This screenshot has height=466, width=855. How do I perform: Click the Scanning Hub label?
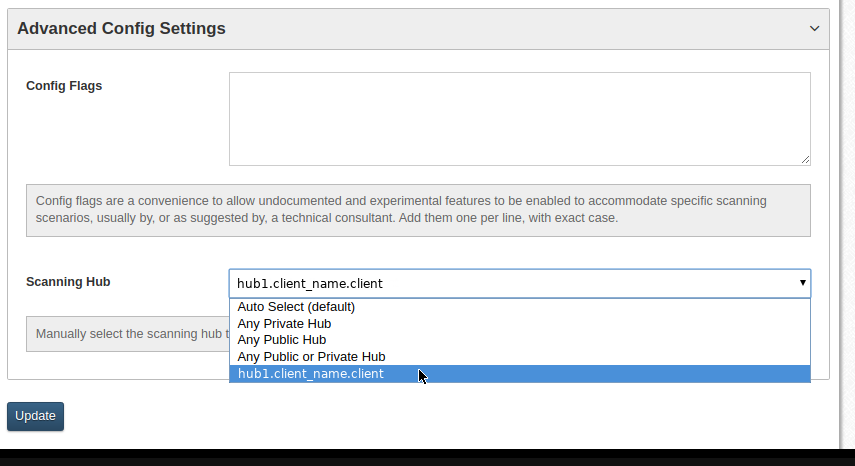pyautogui.click(x=68, y=282)
